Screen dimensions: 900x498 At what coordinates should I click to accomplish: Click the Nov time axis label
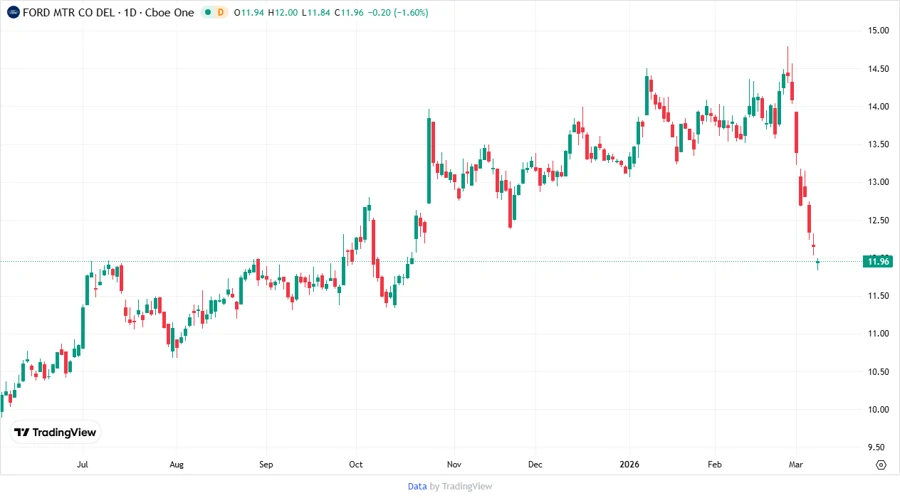454,464
